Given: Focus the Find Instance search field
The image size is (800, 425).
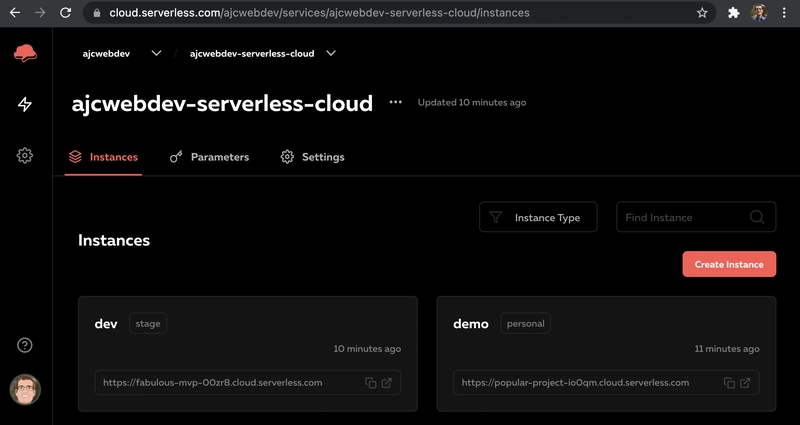Looking at the screenshot, I should [696, 217].
